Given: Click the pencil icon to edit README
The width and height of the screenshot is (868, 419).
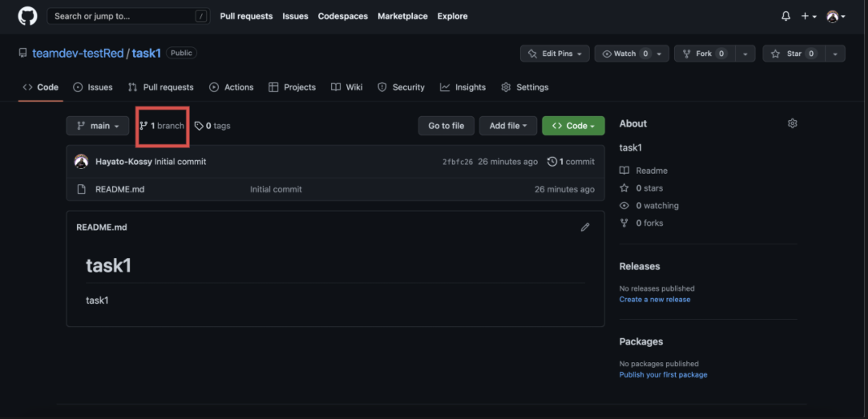Looking at the screenshot, I should (584, 227).
